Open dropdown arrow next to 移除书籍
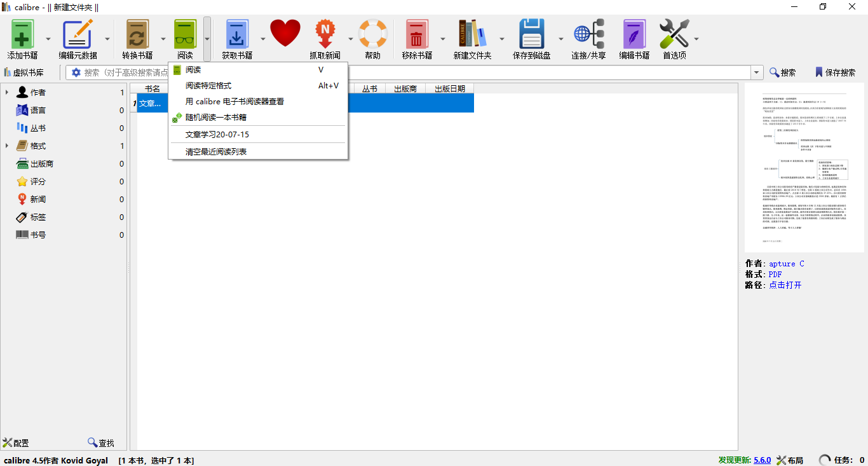The width and height of the screenshot is (868, 466). click(442, 39)
